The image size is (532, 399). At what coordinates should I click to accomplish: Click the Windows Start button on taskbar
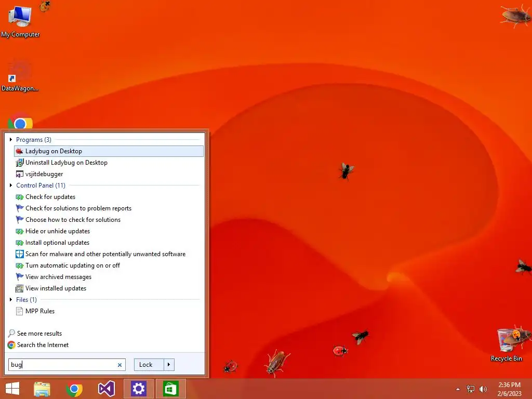click(12, 389)
